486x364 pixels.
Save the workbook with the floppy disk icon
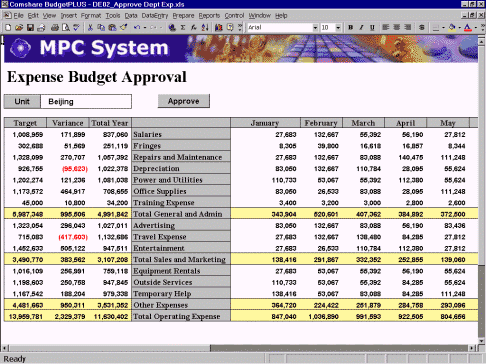30,28
